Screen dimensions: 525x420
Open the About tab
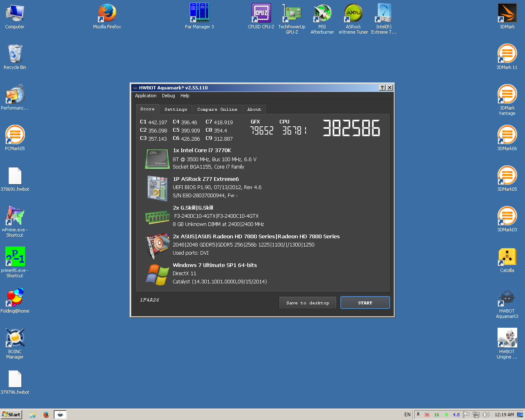point(254,109)
